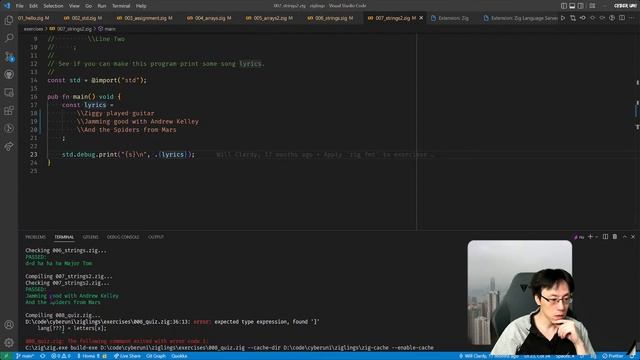The height and width of the screenshot is (360, 640).
Task: Maximize panel size with chevron up
Action: click(x=624, y=237)
